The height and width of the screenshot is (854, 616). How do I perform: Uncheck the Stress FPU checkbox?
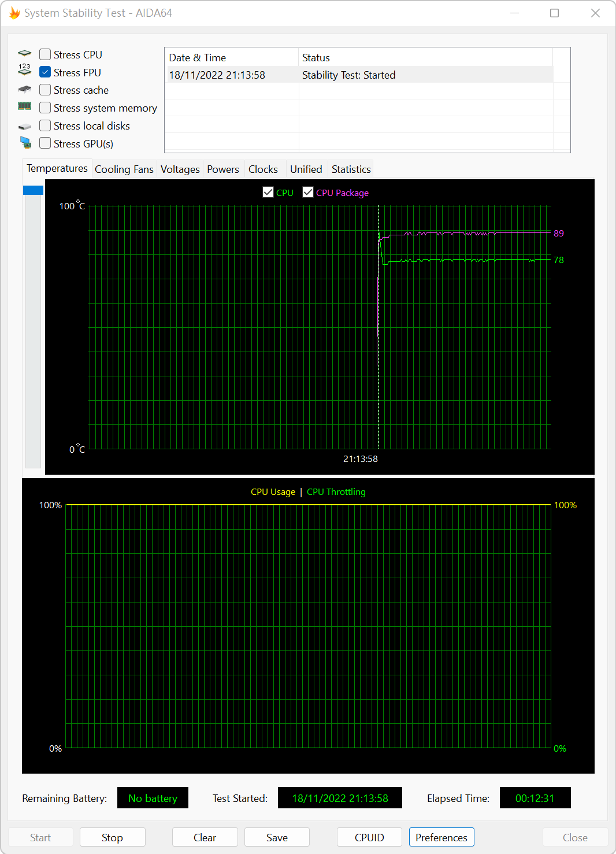[x=45, y=72]
